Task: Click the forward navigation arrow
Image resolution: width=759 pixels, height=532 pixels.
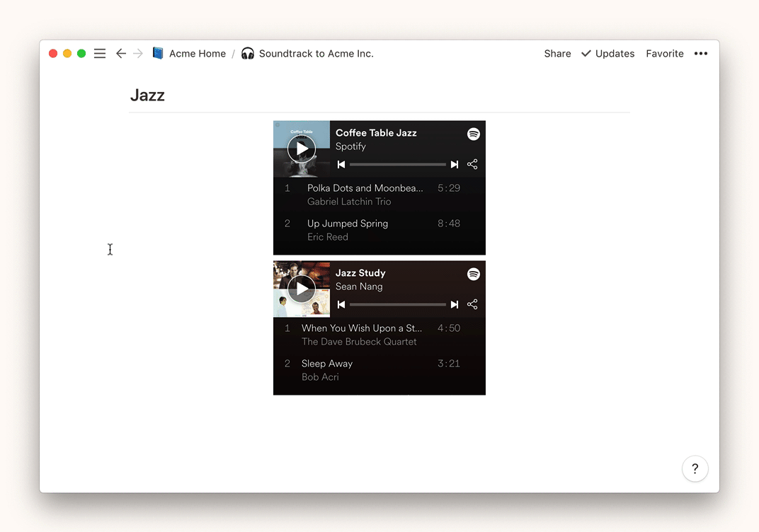Action: (138, 54)
